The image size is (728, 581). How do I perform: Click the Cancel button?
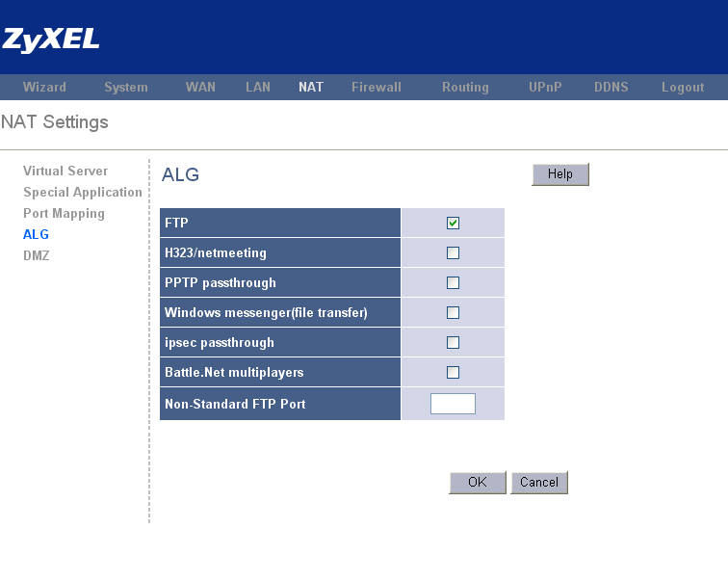pyautogui.click(x=539, y=483)
